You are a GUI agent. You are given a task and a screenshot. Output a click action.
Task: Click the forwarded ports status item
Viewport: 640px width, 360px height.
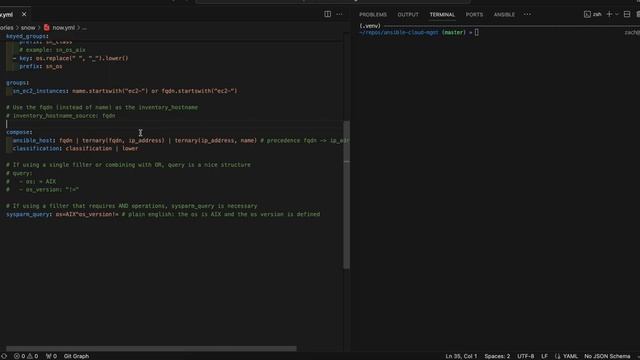[51, 356]
